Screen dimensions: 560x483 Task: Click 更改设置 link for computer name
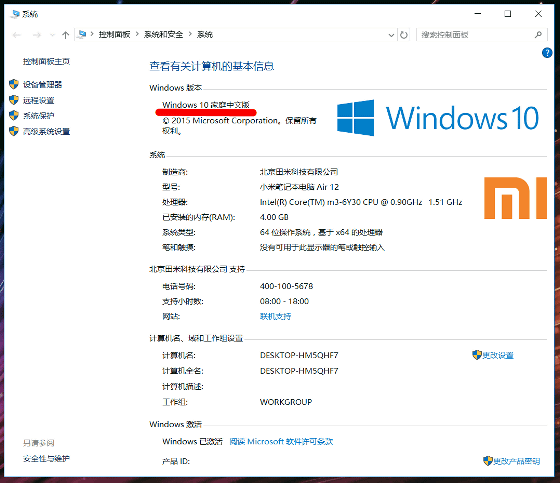point(498,355)
